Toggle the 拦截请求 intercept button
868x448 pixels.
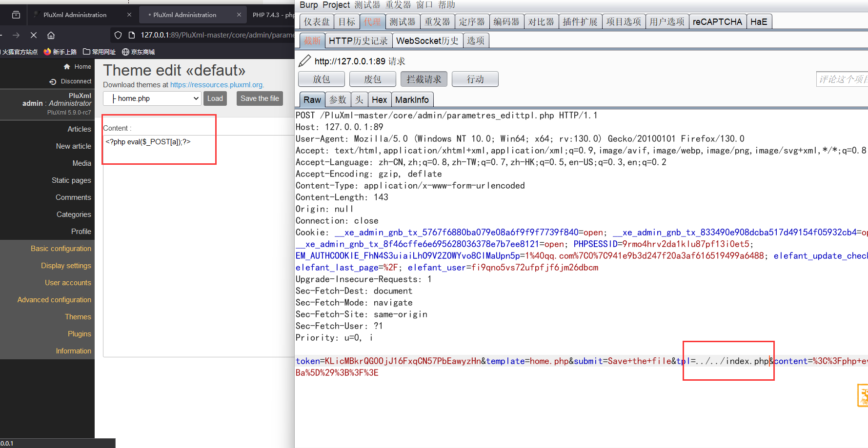coord(424,79)
